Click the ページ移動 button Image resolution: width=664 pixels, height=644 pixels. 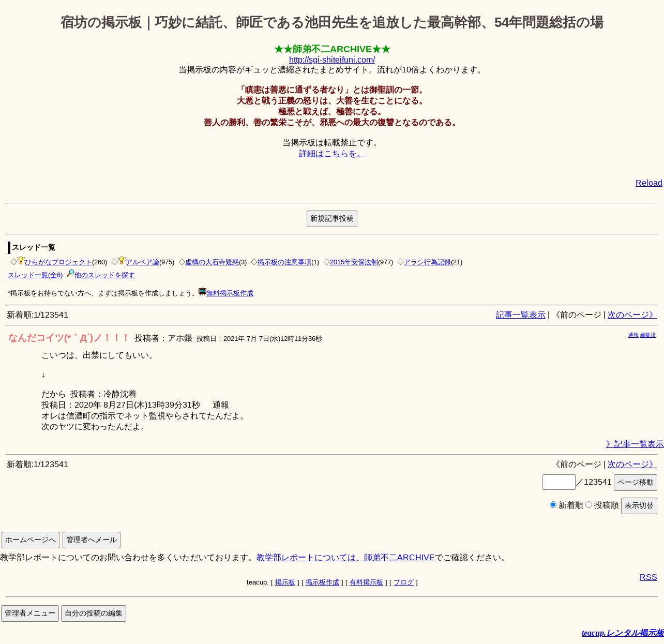pos(636,483)
